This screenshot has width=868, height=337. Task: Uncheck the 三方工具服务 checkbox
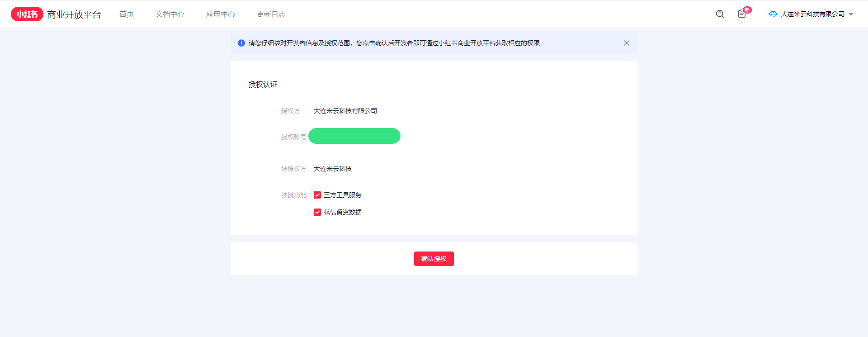pyautogui.click(x=317, y=195)
